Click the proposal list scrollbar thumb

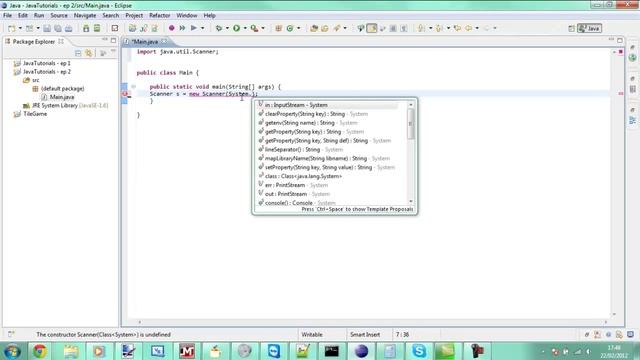click(x=411, y=124)
